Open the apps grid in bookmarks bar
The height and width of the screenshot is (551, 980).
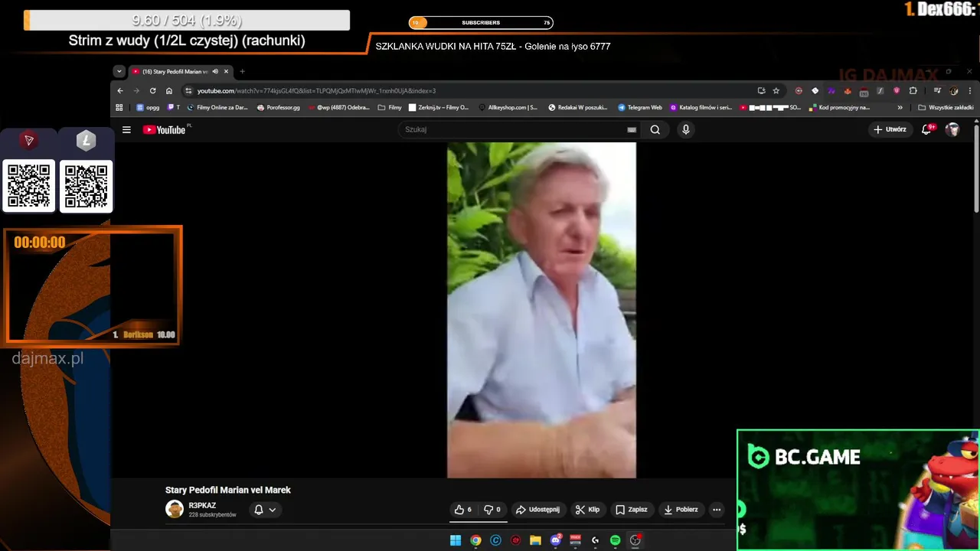pos(119,108)
